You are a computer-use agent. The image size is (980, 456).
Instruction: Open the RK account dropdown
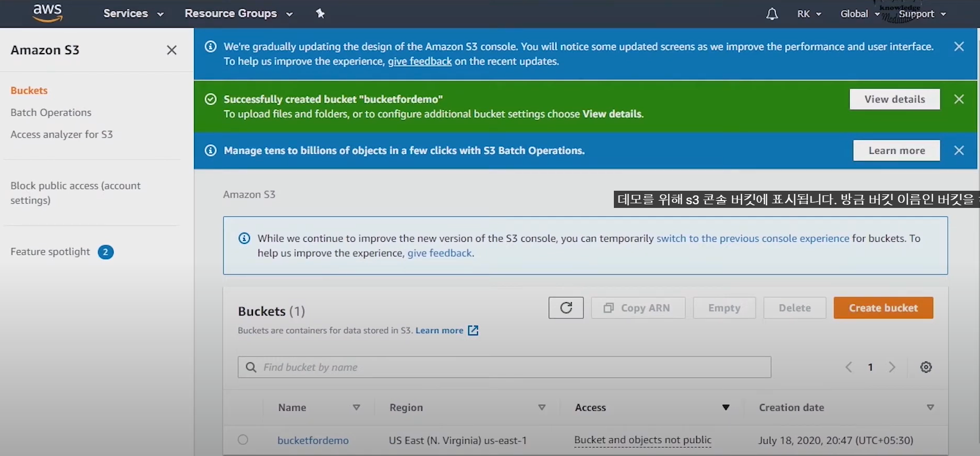coord(809,14)
